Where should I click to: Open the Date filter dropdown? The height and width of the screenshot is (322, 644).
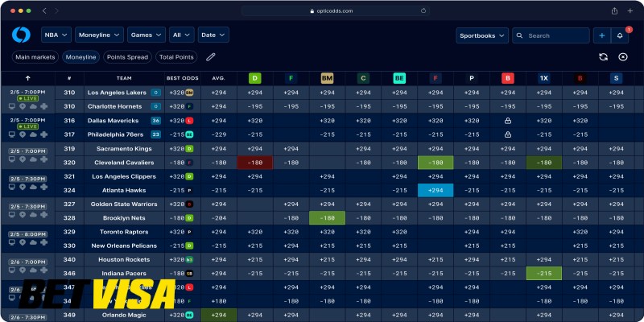[213, 35]
